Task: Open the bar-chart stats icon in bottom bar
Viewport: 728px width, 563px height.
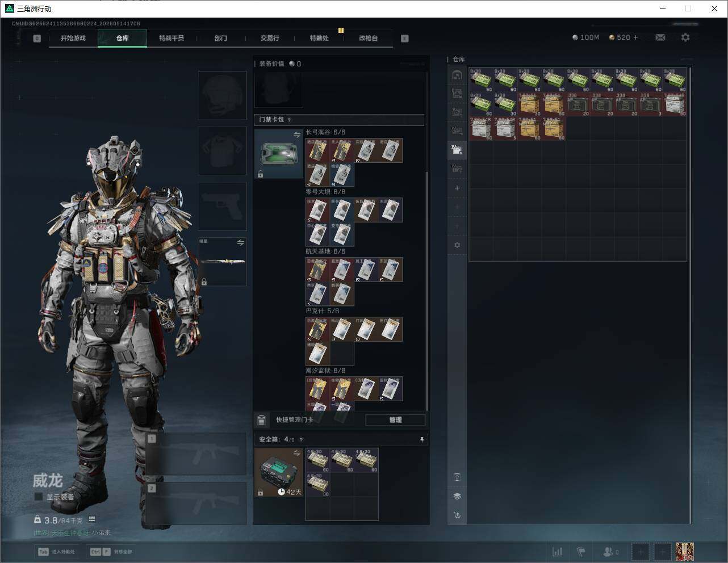Action: click(x=558, y=552)
